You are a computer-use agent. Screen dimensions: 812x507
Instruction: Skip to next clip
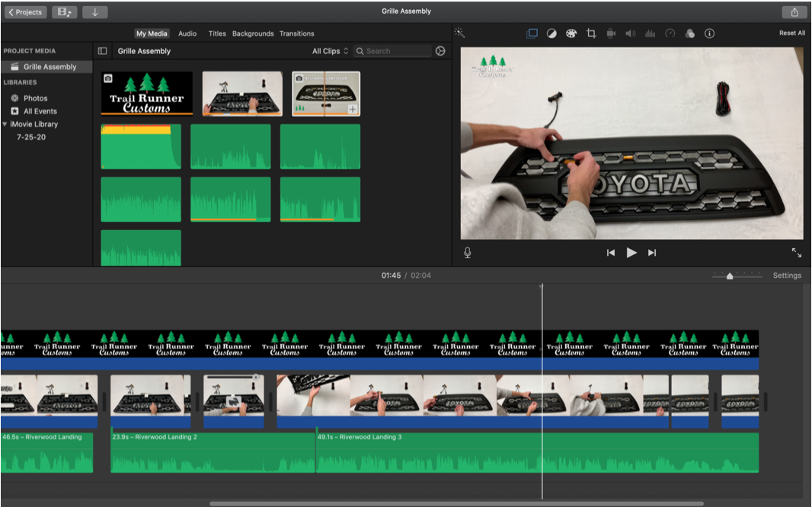click(x=652, y=253)
